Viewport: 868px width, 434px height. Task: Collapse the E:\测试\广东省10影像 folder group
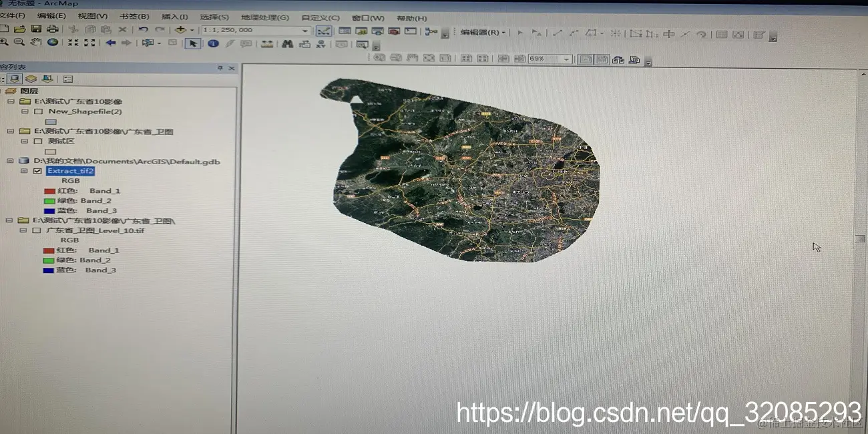[11, 101]
